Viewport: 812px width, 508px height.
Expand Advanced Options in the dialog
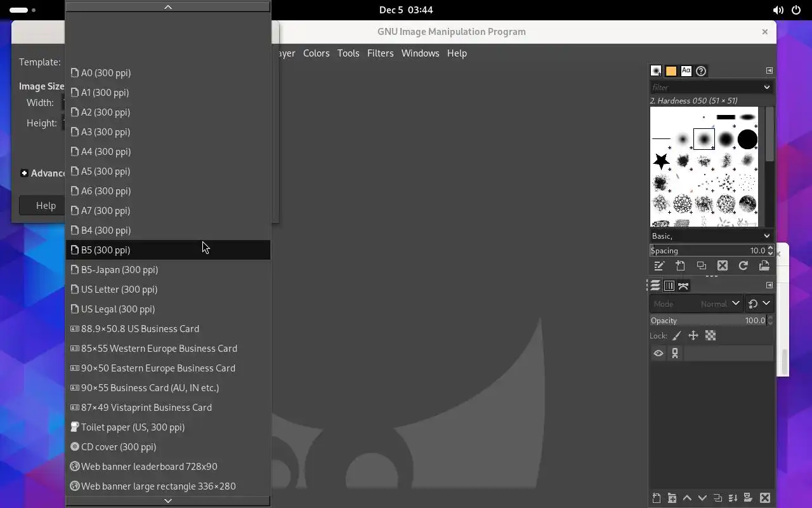click(x=24, y=173)
